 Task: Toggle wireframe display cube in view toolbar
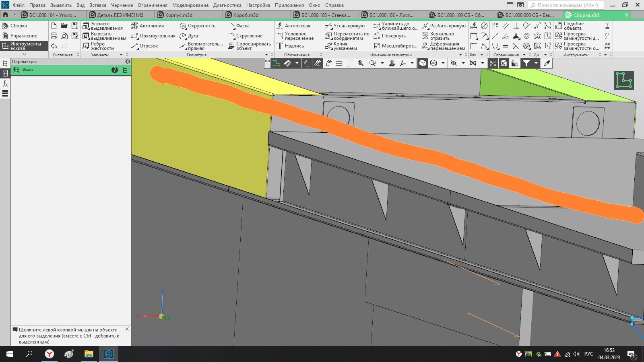coord(433,63)
